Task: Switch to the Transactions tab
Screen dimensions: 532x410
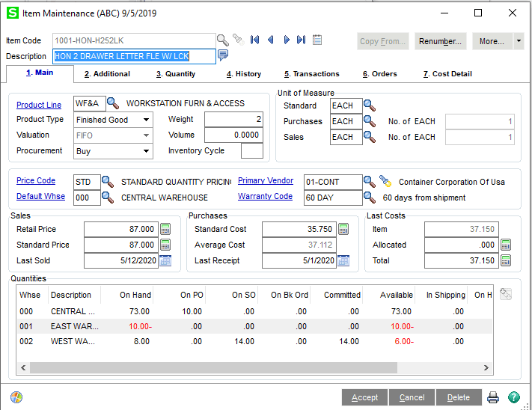Action: 312,74
